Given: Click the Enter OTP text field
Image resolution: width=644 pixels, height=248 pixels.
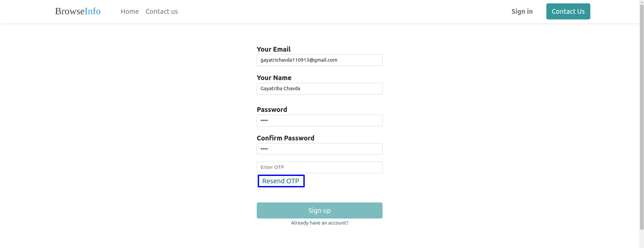Looking at the screenshot, I should [x=319, y=167].
